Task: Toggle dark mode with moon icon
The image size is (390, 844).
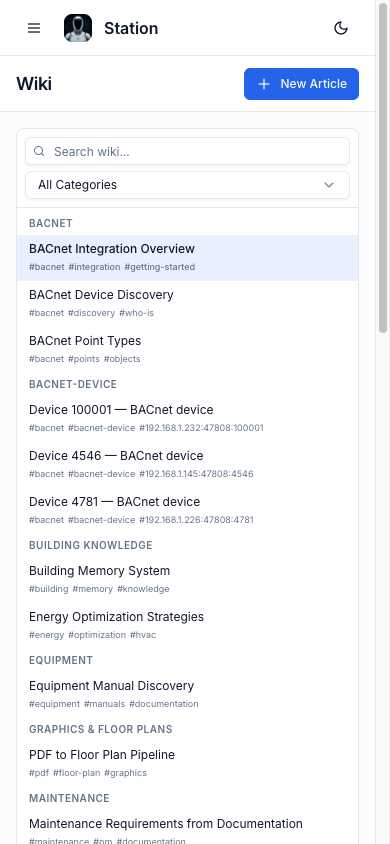Action: pos(341,28)
